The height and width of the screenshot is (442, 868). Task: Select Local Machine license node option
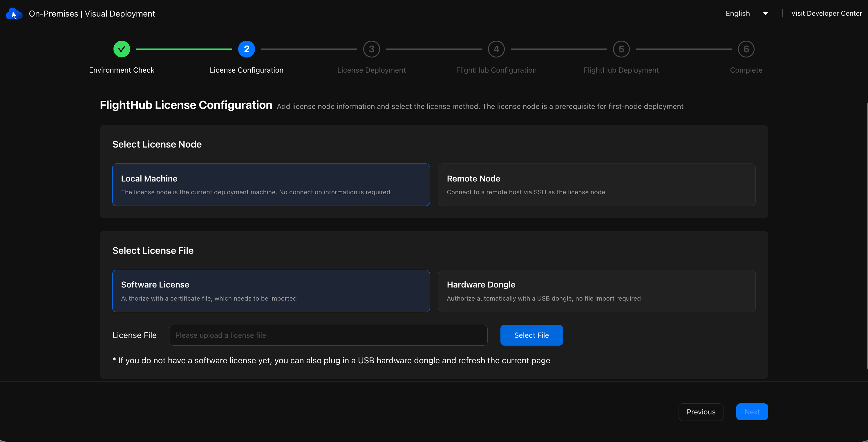271,185
